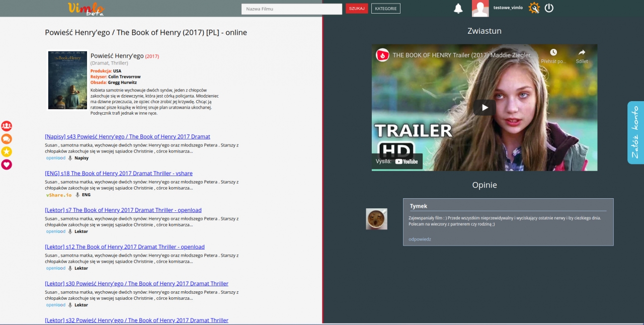Open the [Lektor] s32 Powieść Henry'ego link

coord(136,320)
